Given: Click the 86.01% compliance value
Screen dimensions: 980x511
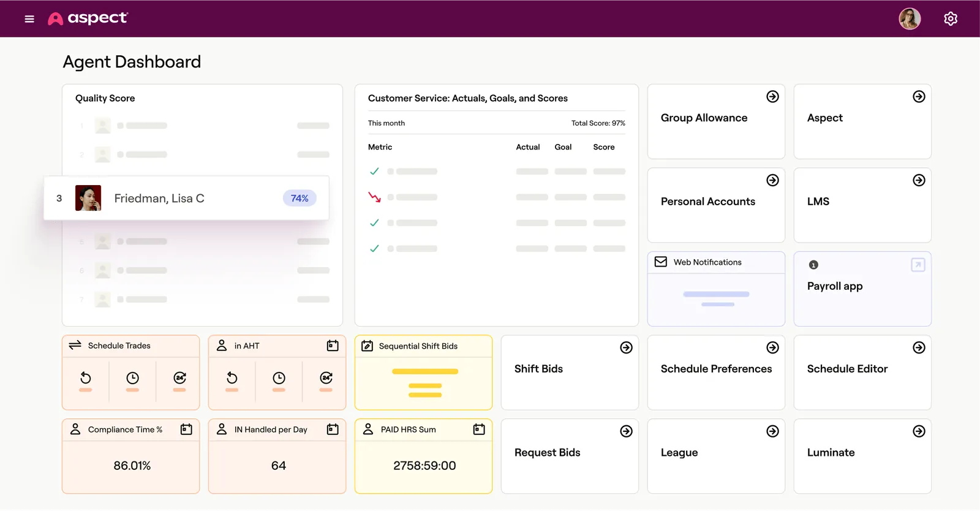Looking at the screenshot, I should [132, 466].
